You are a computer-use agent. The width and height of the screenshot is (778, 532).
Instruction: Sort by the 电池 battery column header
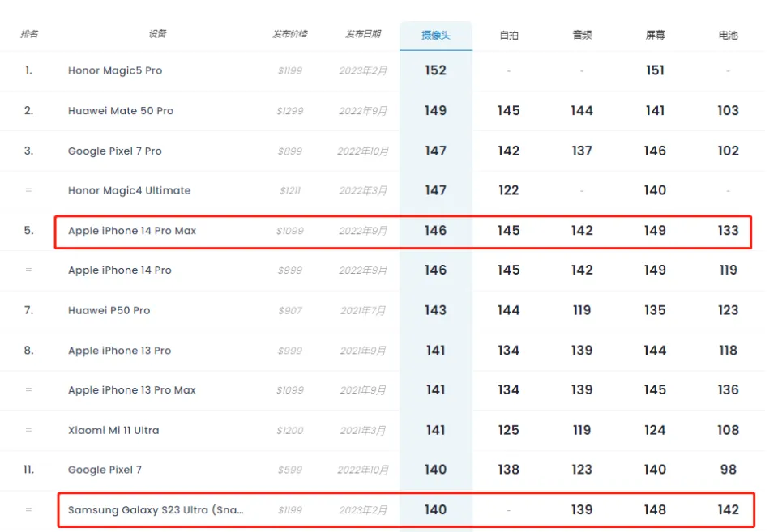pyautogui.click(x=728, y=36)
